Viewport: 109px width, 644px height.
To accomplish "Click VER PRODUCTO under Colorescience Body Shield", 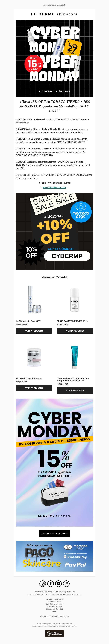I will (75, 390).
